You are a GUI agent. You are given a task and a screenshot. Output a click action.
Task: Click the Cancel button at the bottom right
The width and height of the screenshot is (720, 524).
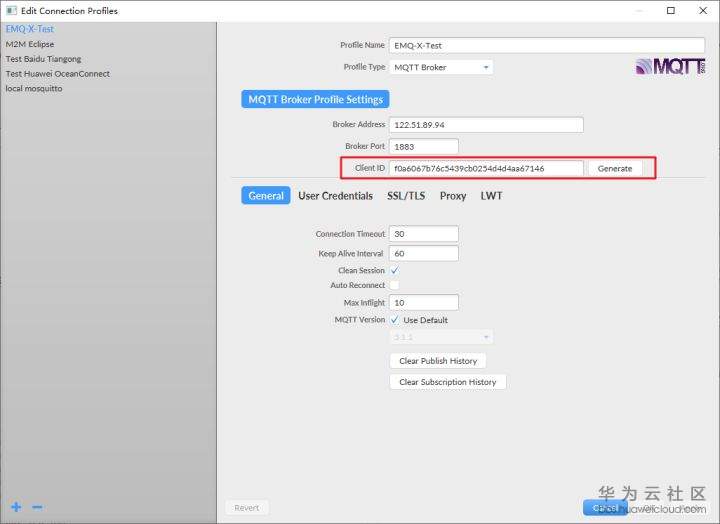(x=605, y=508)
